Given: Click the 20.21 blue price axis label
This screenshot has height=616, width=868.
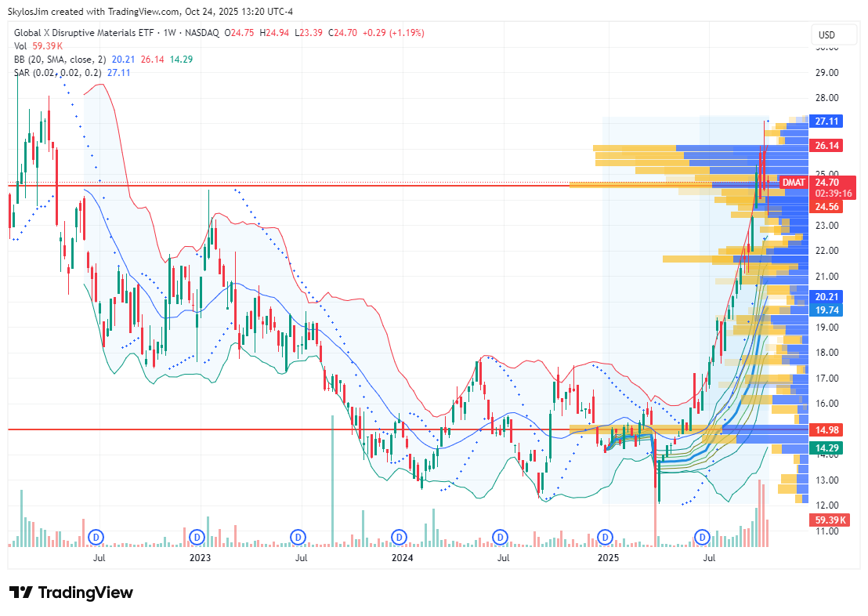Looking at the screenshot, I should pyautogui.click(x=826, y=297).
